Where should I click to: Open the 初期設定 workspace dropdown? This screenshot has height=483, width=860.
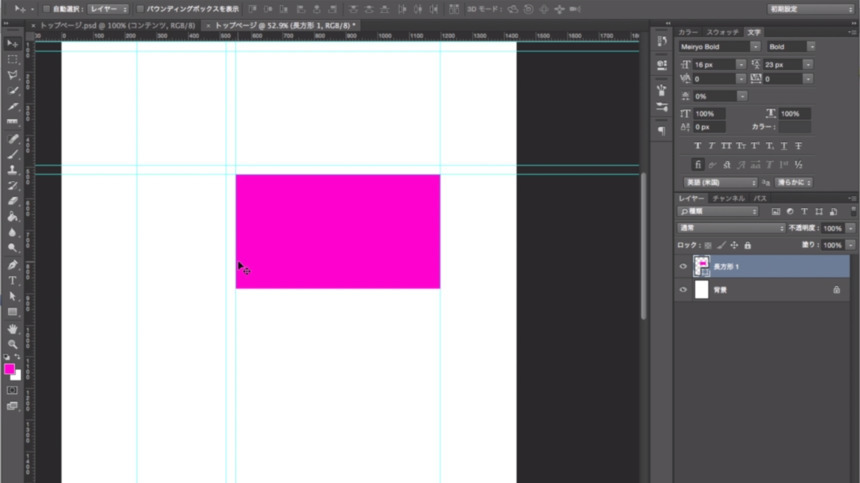[811, 9]
